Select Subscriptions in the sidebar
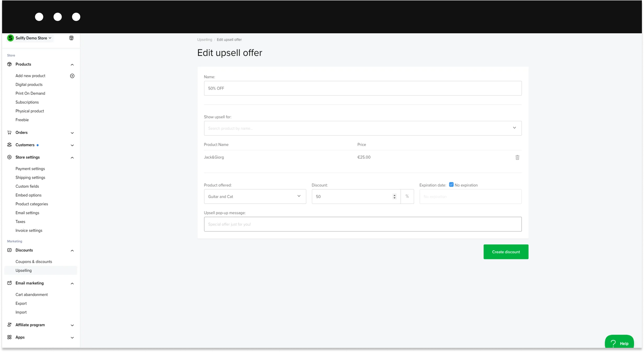The height and width of the screenshot is (352, 644). pyautogui.click(x=27, y=102)
